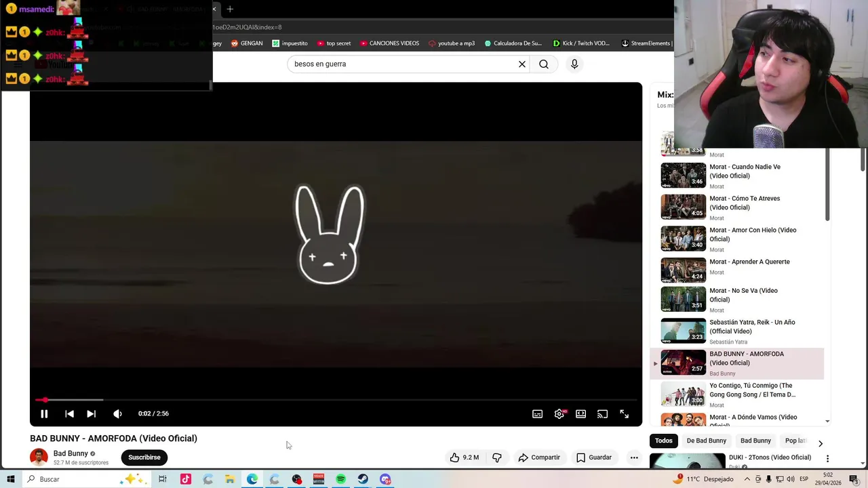Open Voicemeeter from taskbar
Viewport: 868px width, 488px height.
point(319,479)
